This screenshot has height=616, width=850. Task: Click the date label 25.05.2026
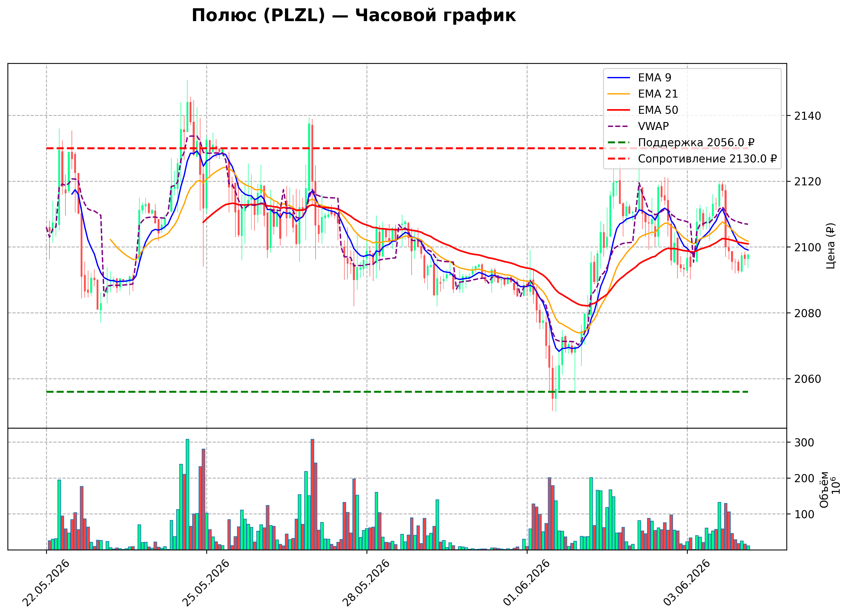click(206, 583)
